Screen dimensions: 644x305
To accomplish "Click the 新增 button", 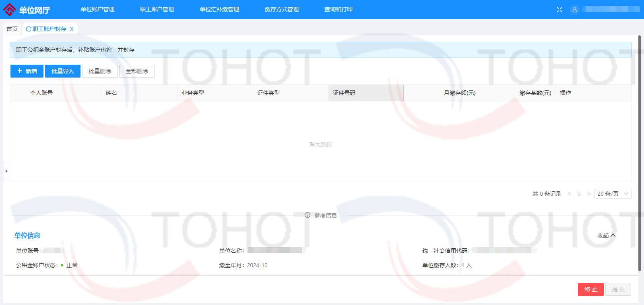I will 27,71.
